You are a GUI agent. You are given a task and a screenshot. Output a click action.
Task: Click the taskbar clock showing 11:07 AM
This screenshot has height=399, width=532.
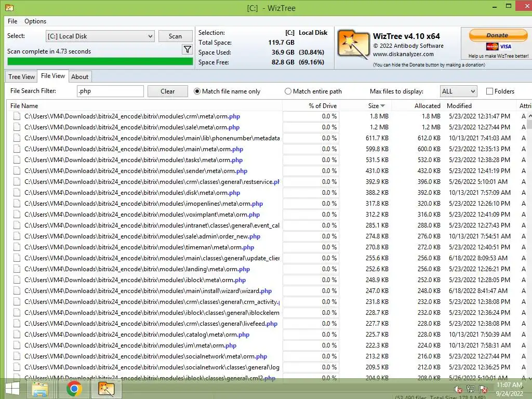pos(509,385)
